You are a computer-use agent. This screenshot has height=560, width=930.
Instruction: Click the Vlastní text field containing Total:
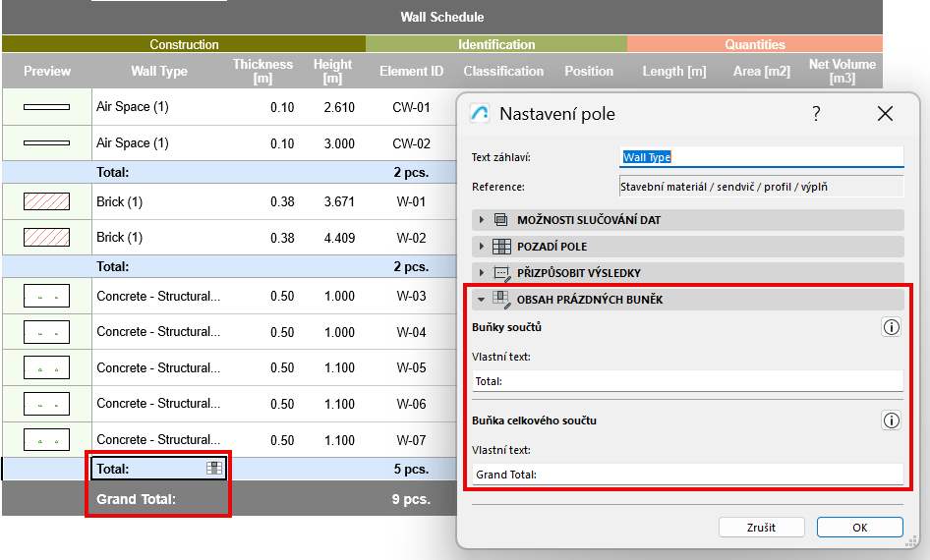(x=688, y=381)
